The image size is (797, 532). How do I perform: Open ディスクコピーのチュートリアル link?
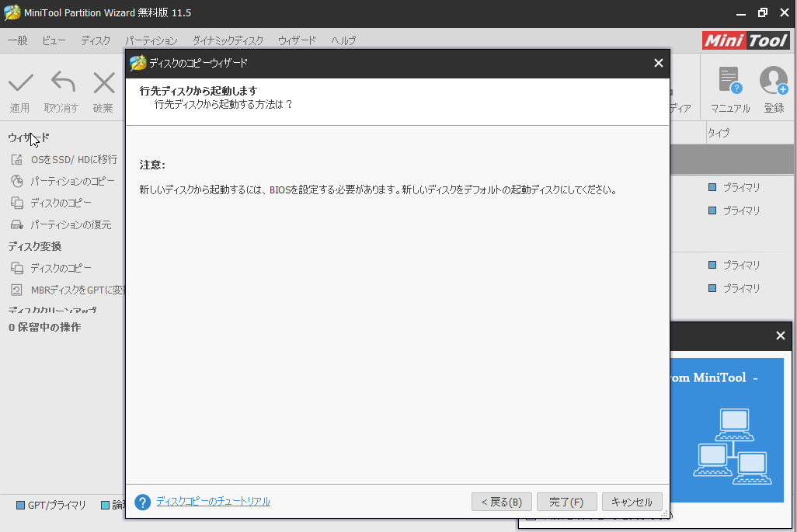pos(213,502)
